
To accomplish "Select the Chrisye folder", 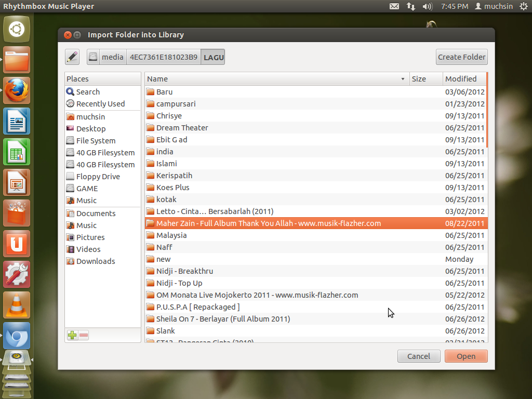I will coord(315,116).
